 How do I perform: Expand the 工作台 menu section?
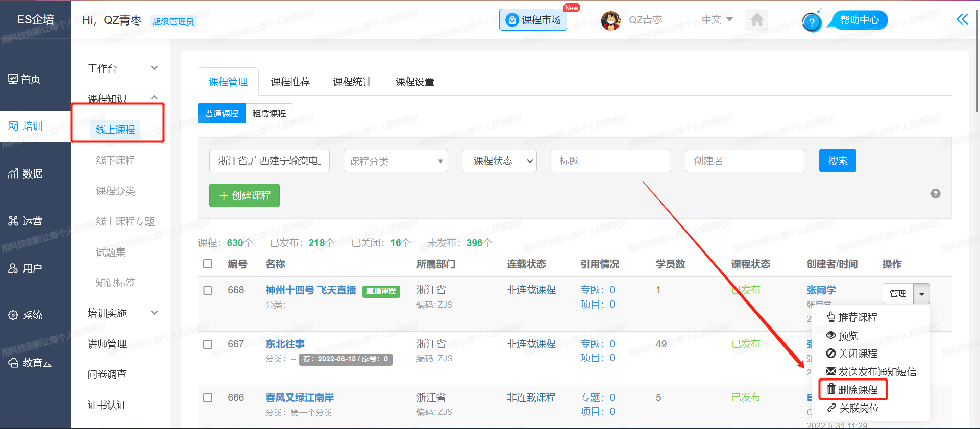pyautogui.click(x=122, y=68)
